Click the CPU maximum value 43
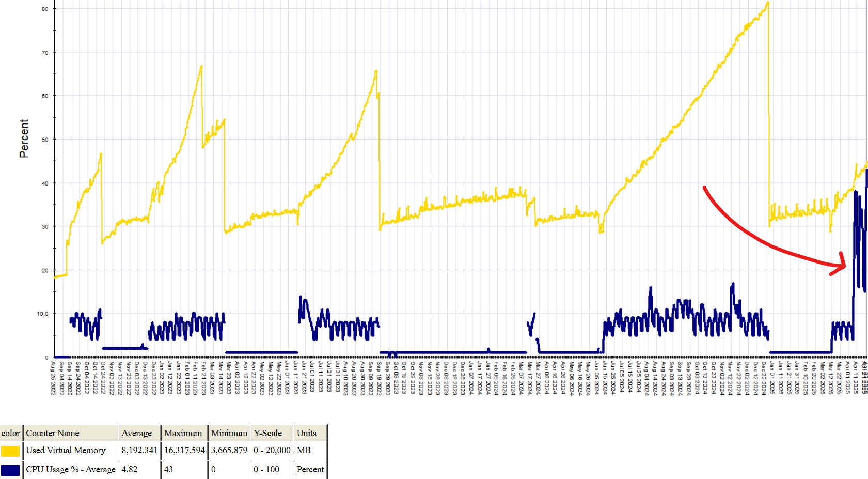 168,469
